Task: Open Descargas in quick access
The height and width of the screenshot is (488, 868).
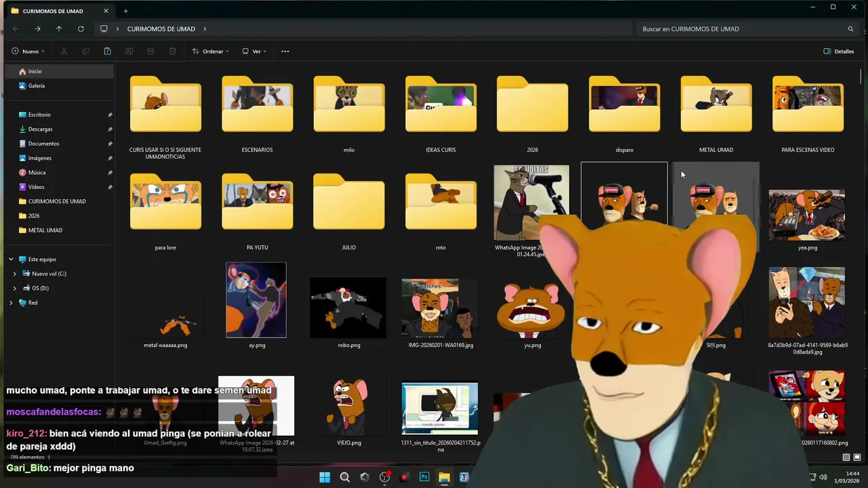Action: [59, 129]
